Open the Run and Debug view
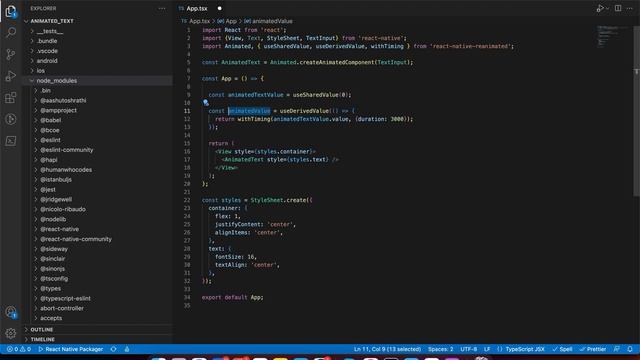This screenshot has height=360, width=640. (11, 76)
